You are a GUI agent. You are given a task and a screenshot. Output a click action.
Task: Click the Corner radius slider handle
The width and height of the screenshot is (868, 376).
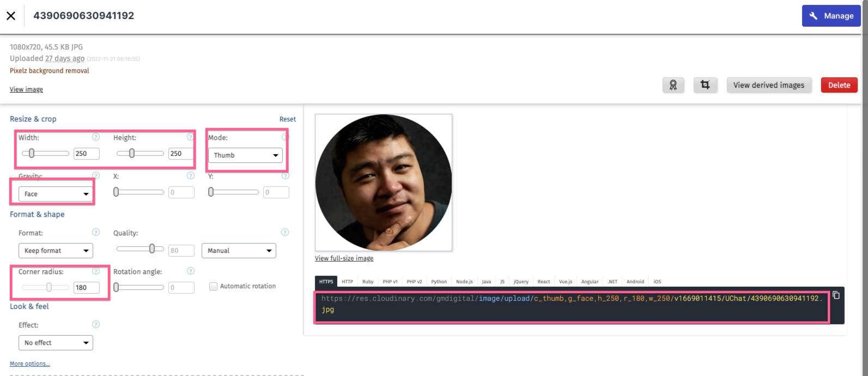tap(49, 287)
